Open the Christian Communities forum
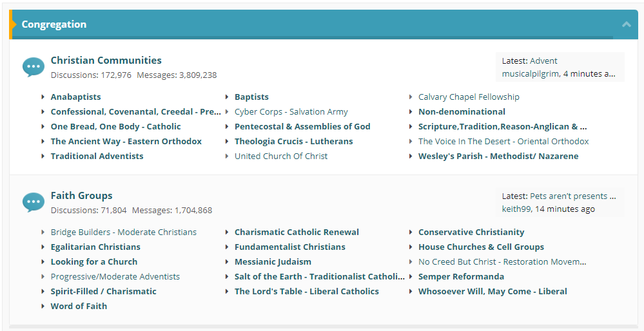The width and height of the screenshot is (644, 331). 106,61
